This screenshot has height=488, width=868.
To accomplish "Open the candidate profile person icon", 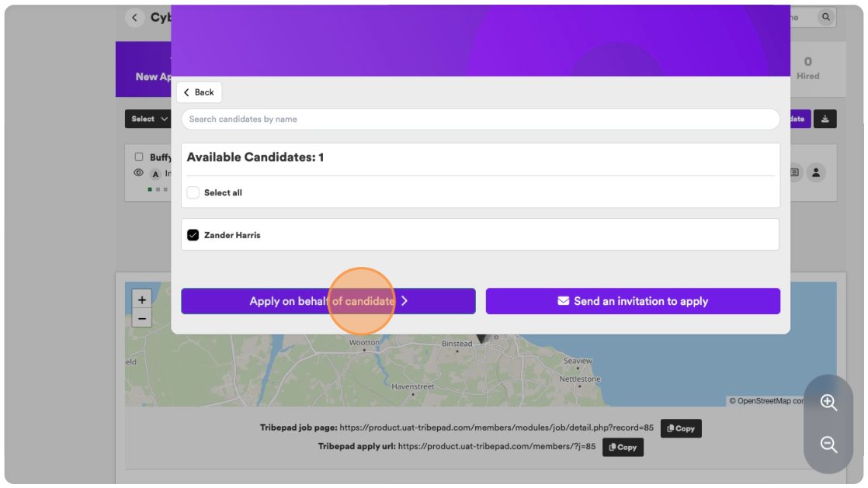I will [816, 173].
